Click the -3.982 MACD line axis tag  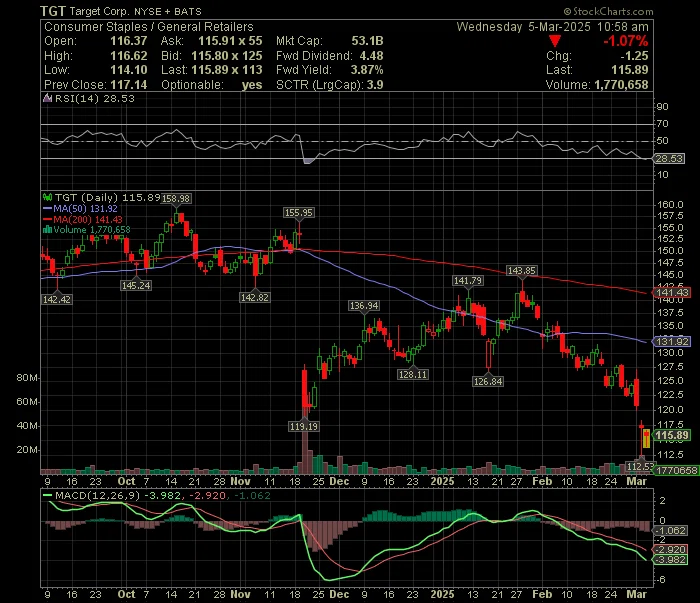coord(670,560)
